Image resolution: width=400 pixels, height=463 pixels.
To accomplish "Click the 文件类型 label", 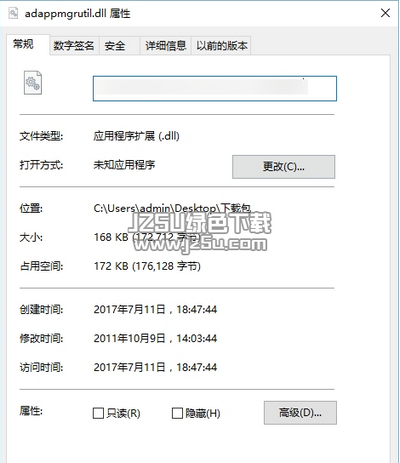I will pos(41,136).
